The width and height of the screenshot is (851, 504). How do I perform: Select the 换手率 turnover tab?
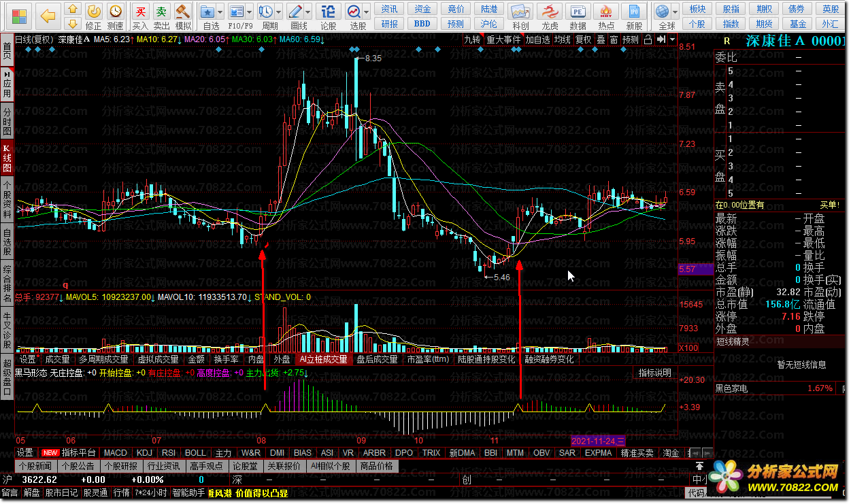pos(226,359)
